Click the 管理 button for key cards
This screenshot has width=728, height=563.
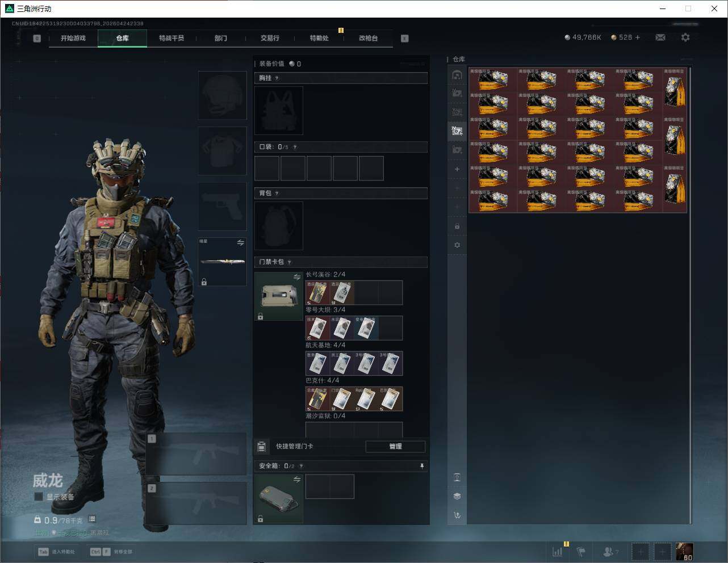click(395, 447)
